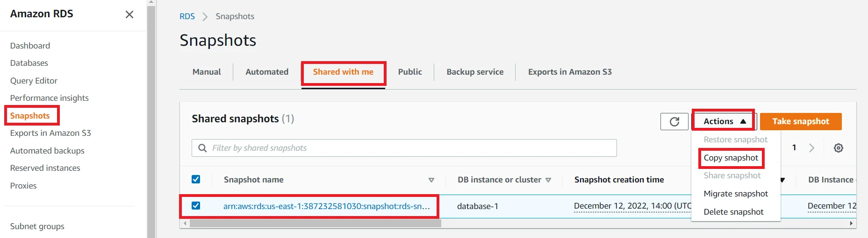Open the Backup service tab
This screenshot has width=868, height=238.
(475, 72)
